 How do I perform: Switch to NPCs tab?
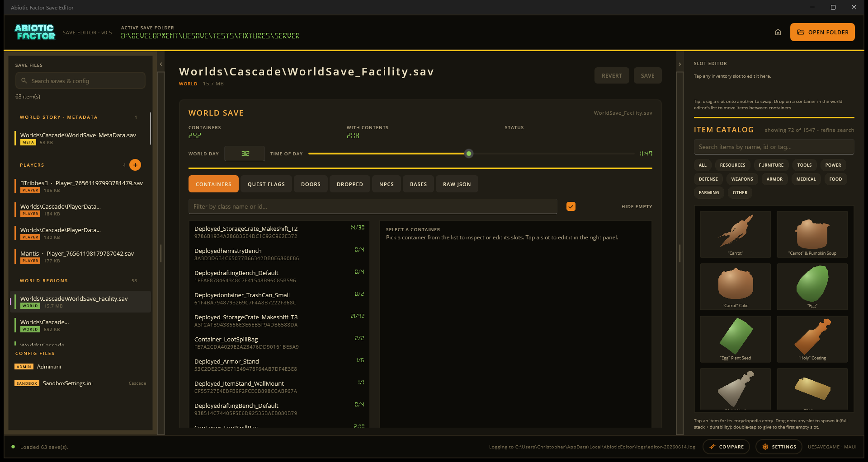(x=387, y=184)
